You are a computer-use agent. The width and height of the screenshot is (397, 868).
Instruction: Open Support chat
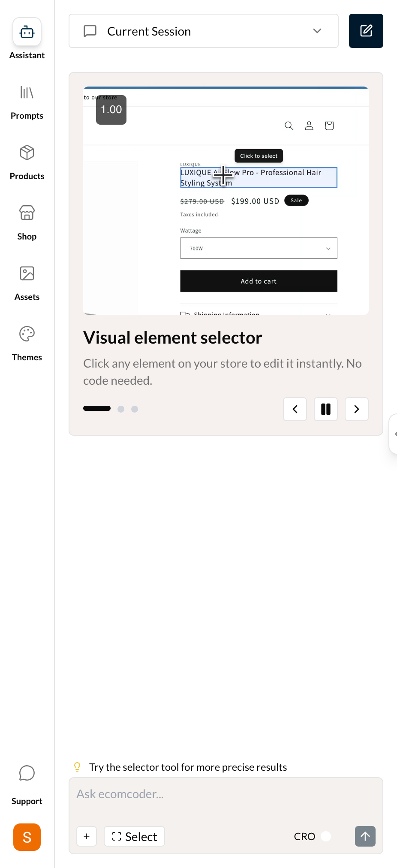27,774
